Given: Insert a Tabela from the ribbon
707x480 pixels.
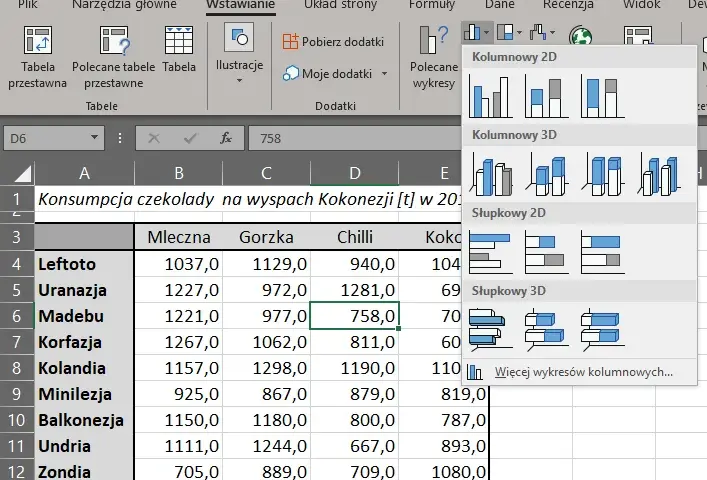Looking at the screenshot, I should click(179, 50).
